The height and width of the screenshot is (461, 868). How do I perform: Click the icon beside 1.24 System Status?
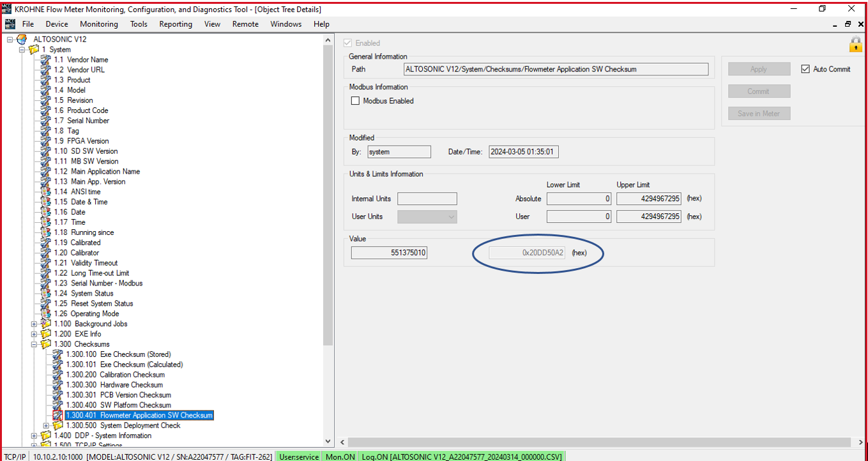click(x=46, y=293)
